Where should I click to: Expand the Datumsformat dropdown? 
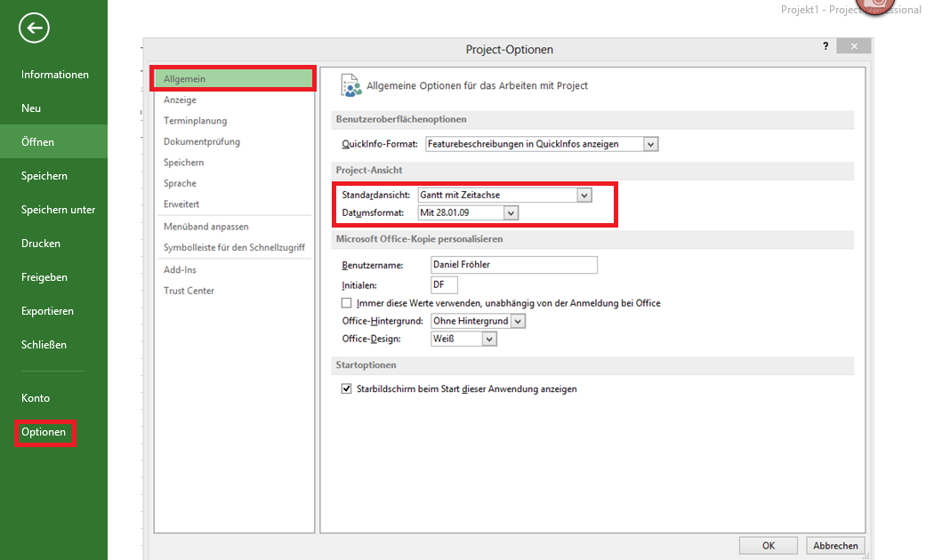click(511, 213)
